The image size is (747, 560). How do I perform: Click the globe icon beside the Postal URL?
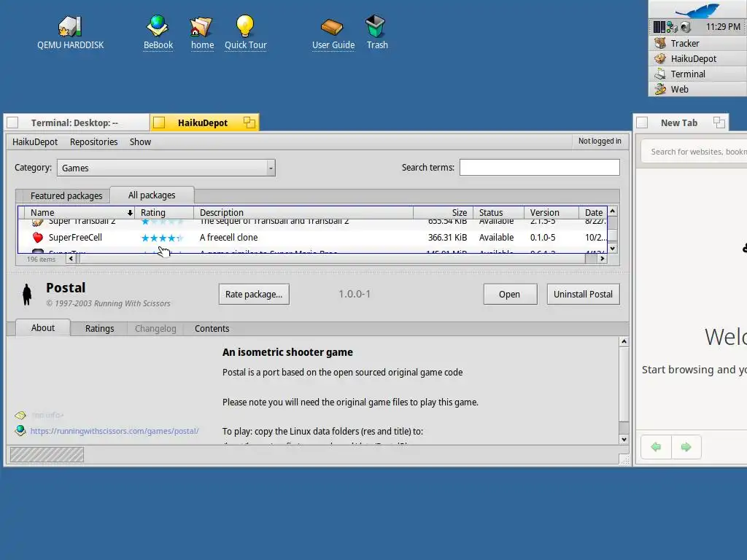[x=20, y=430]
